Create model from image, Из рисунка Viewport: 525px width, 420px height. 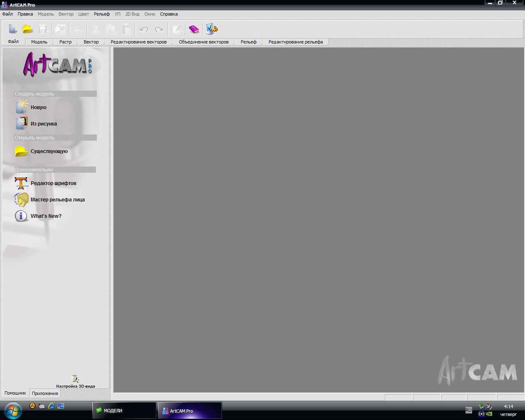pos(22,123)
